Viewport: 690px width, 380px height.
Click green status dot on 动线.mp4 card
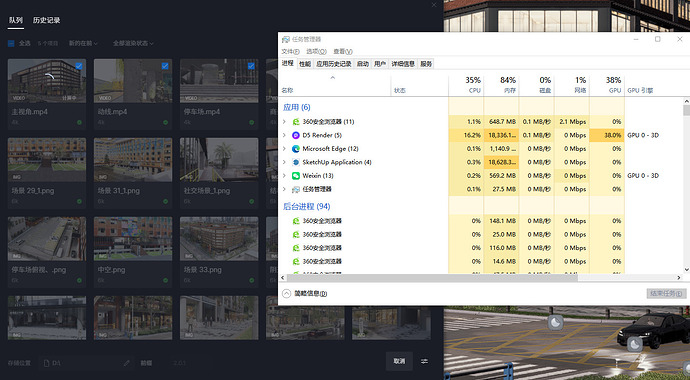[x=165, y=122]
